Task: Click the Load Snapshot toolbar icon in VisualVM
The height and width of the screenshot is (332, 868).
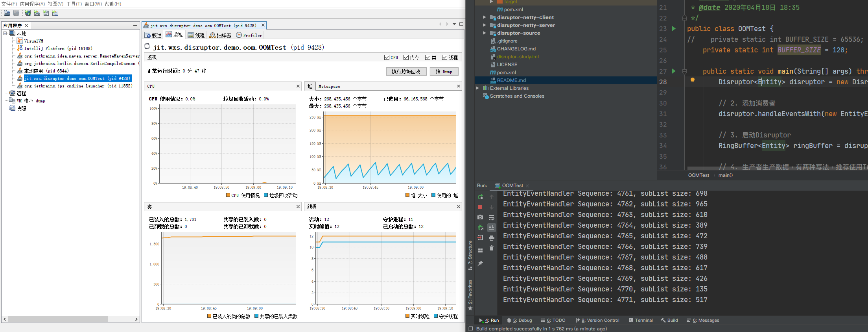Action: click(x=7, y=13)
